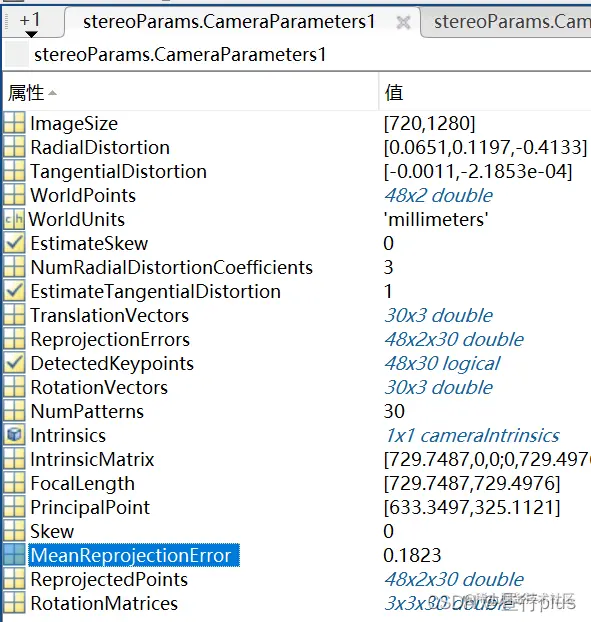This screenshot has width=591, height=622.
Task: Close the stereoParams.CameraParameters1 tab
Action: point(403,23)
